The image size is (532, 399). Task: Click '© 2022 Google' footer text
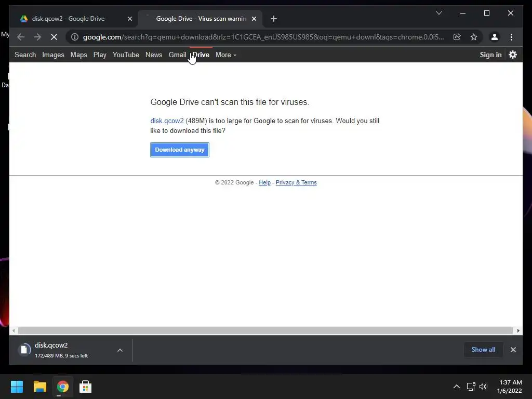point(234,182)
